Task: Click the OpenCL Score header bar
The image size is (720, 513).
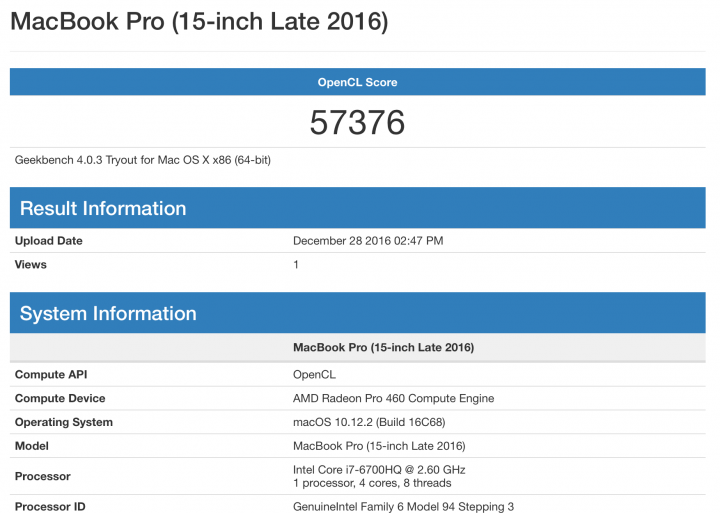Action: (358, 82)
